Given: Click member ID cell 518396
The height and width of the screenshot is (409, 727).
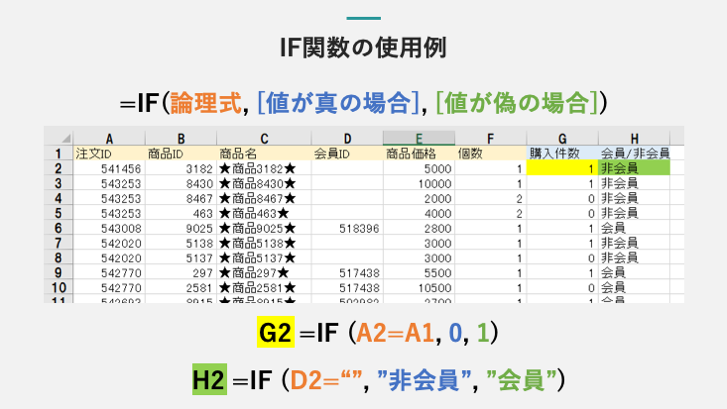Looking at the screenshot, I should coord(346,228).
